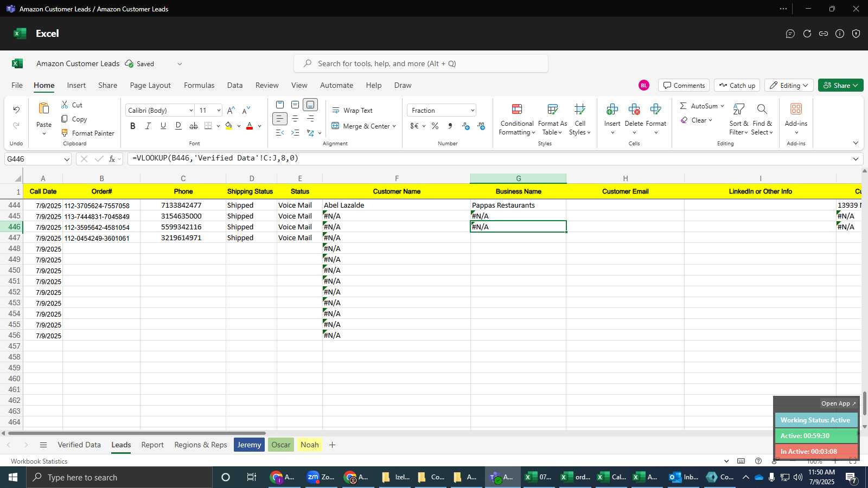The image size is (868, 488).
Task: Click the cell borders icon
Action: [x=208, y=126]
